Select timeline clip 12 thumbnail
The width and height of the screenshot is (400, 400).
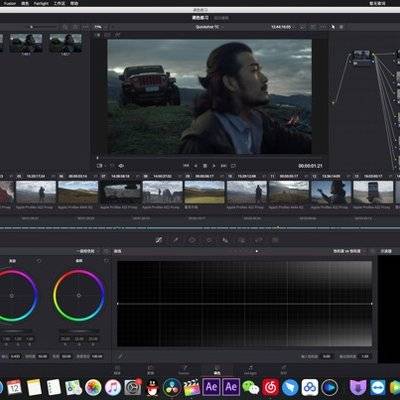tap(331, 192)
